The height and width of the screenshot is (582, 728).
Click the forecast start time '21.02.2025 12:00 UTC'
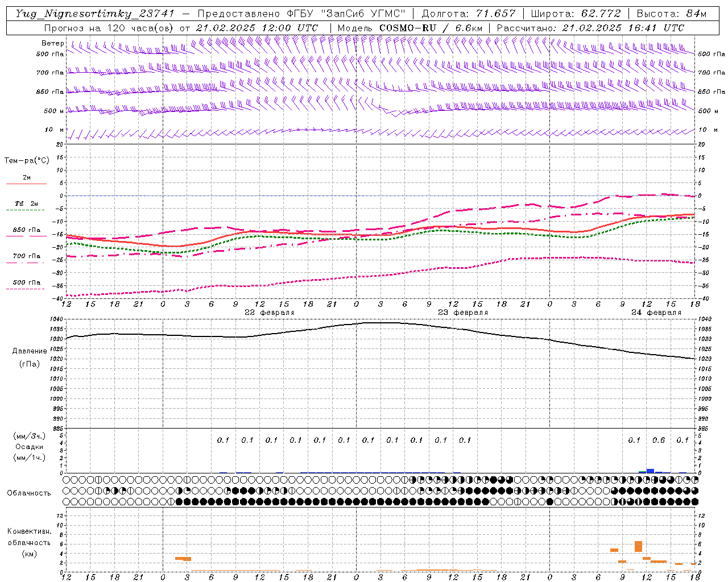pos(257,28)
